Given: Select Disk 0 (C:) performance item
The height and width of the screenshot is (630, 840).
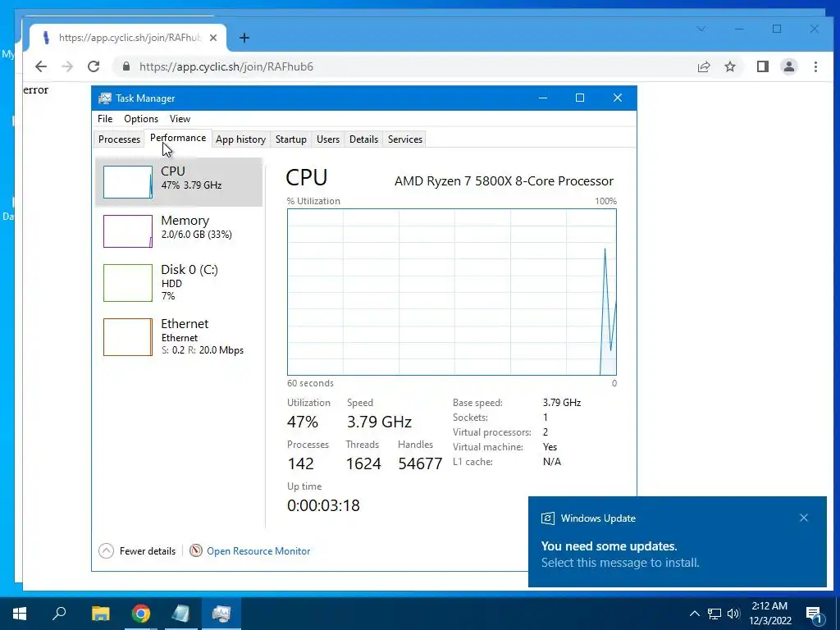Looking at the screenshot, I should 179,282.
